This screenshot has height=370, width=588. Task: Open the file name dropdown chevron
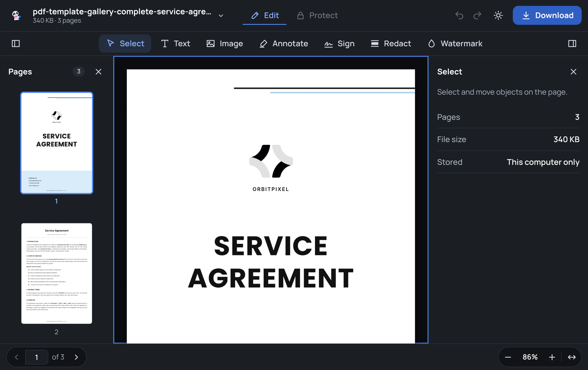click(x=221, y=16)
